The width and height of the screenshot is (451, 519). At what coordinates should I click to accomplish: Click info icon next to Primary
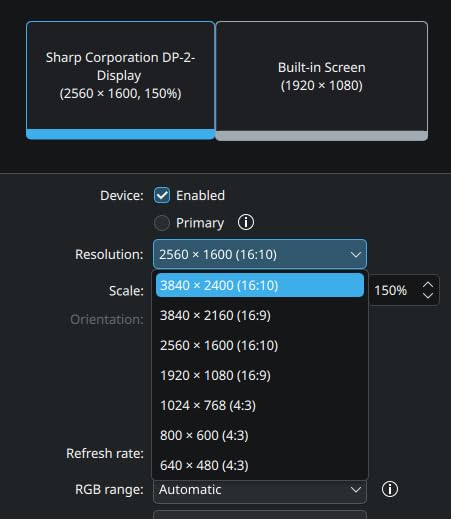tap(246, 222)
